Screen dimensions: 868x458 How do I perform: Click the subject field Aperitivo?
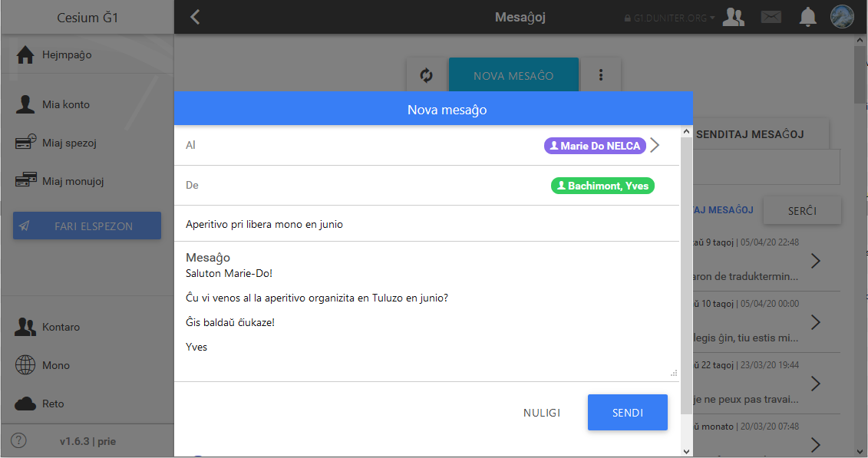click(x=426, y=224)
